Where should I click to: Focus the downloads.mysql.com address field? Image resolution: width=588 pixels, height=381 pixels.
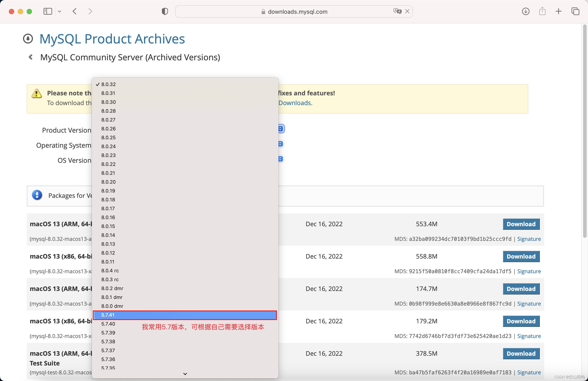(x=294, y=12)
